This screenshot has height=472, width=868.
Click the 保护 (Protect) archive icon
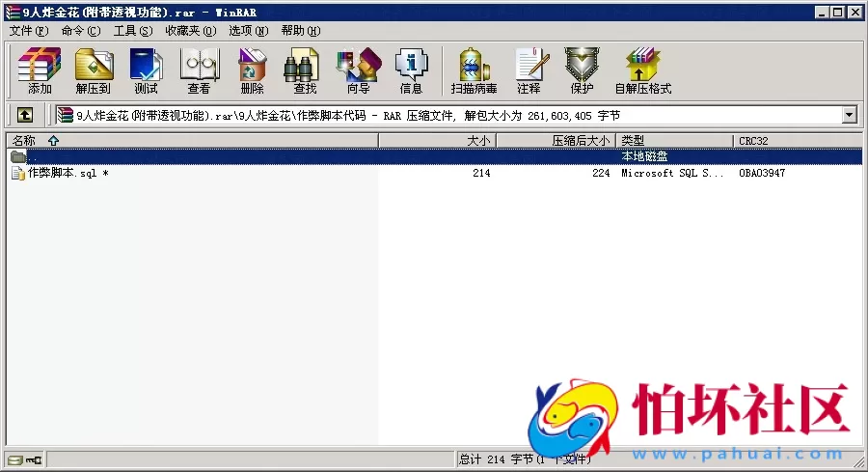click(x=582, y=71)
